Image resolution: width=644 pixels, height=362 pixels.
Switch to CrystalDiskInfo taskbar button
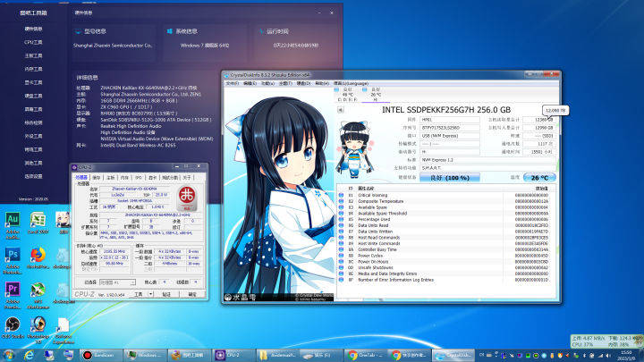pos(453,355)
